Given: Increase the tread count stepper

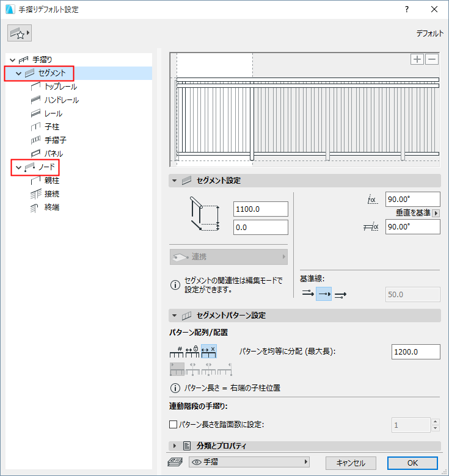Looking at the screenshot, I should coord(436,421).
